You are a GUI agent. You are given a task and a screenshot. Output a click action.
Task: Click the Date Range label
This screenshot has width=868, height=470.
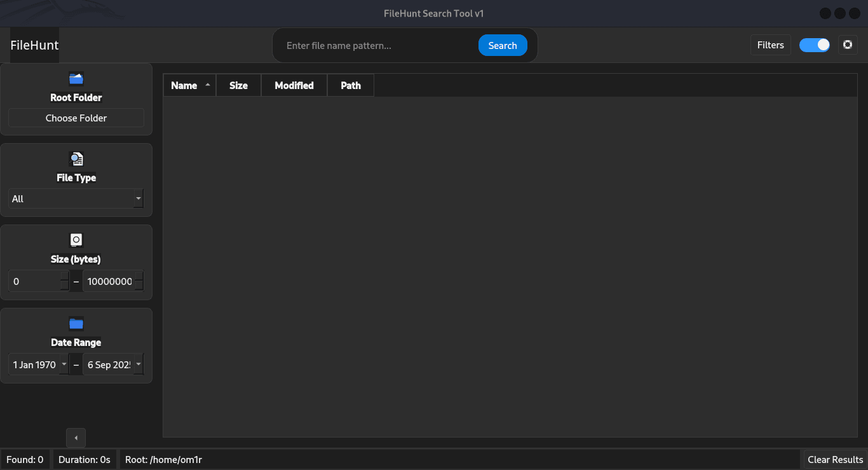[76, 342]
